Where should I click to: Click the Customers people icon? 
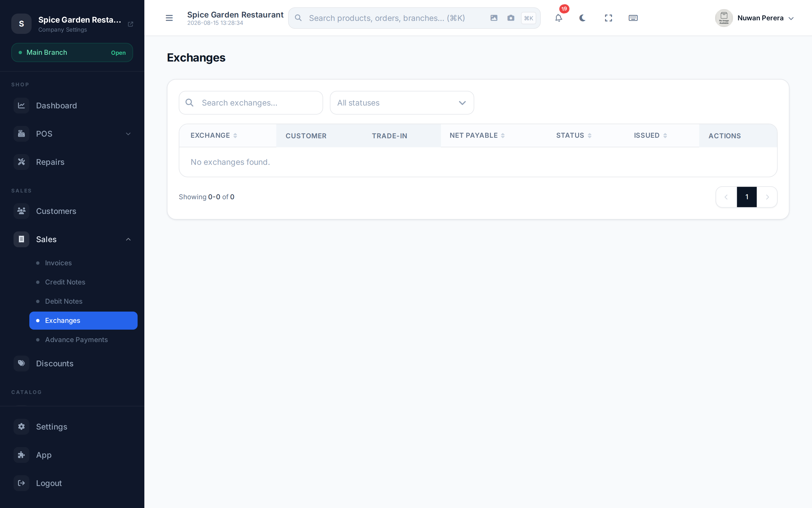[x=21, y=211]
